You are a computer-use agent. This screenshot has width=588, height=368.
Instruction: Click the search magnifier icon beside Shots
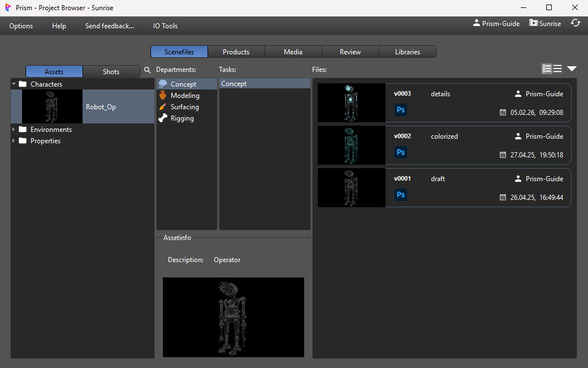148,70
